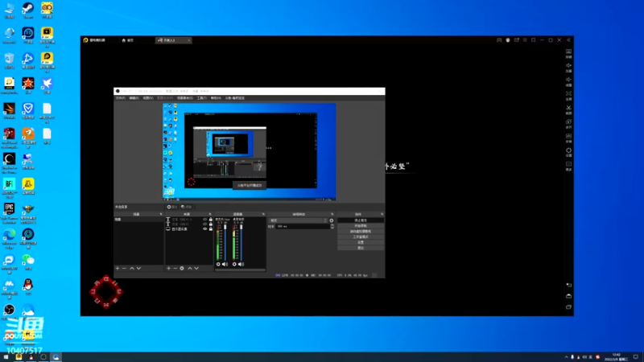The image size is (644, 362).
Task: Open the Edit menu in the OBS menu bar
Action: (134, 98)
